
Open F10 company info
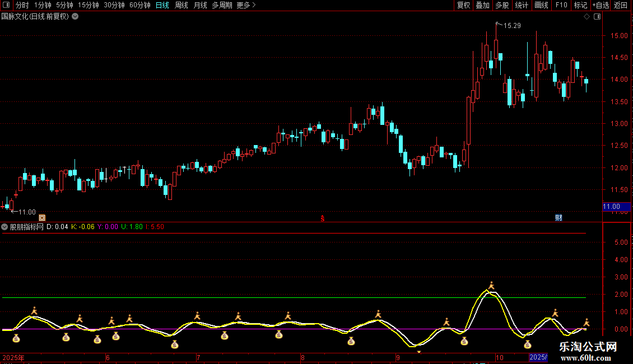click(x=561, y=5)
